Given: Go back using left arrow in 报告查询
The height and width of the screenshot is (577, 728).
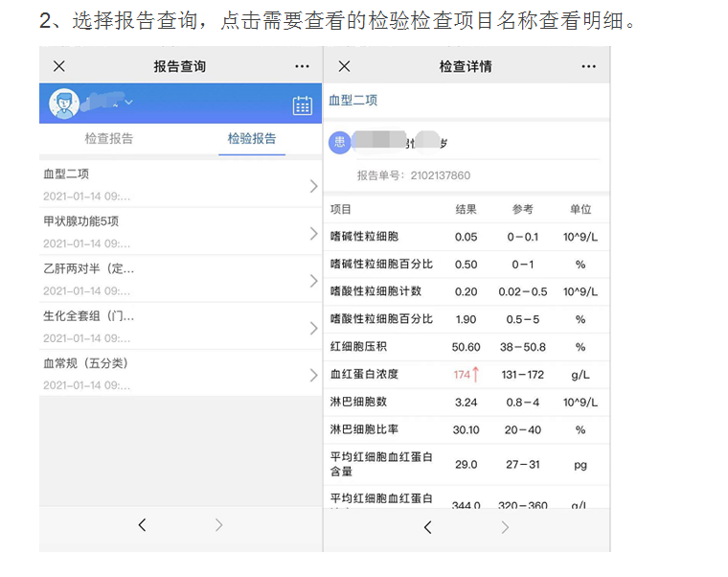Looking at the screenshot, I should (x=143, y=525).
